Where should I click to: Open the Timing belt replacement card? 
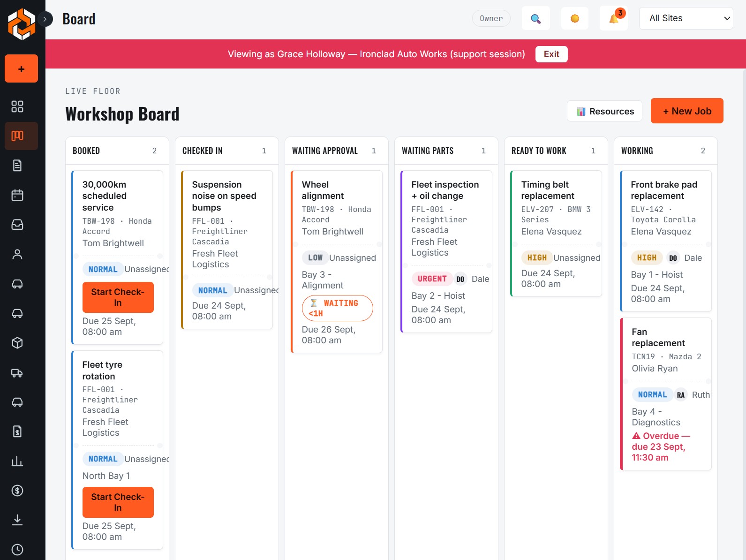(x=556, y=233)
